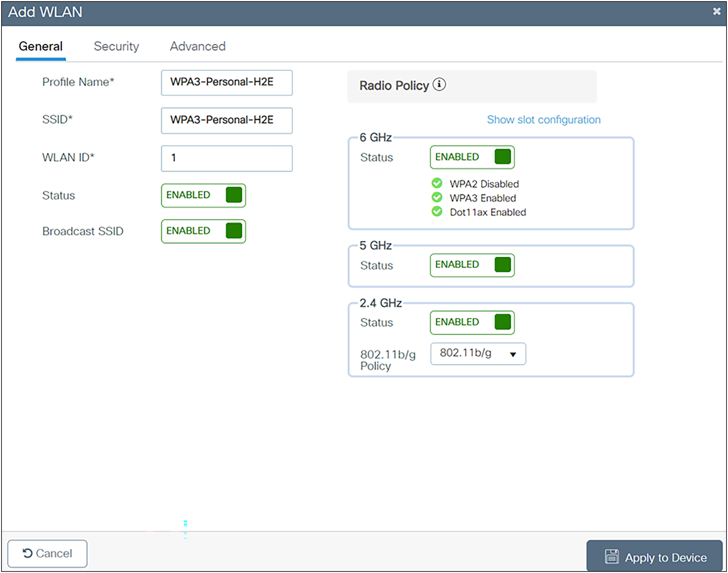Switch to the Security tab
This screenshot has height=573, width=728.
tap(116, 46)
